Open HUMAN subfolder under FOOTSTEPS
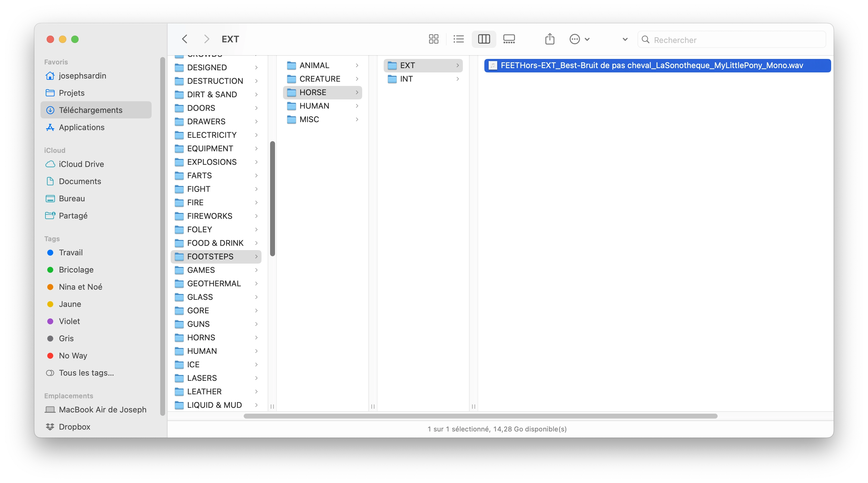 click(323, 106)
